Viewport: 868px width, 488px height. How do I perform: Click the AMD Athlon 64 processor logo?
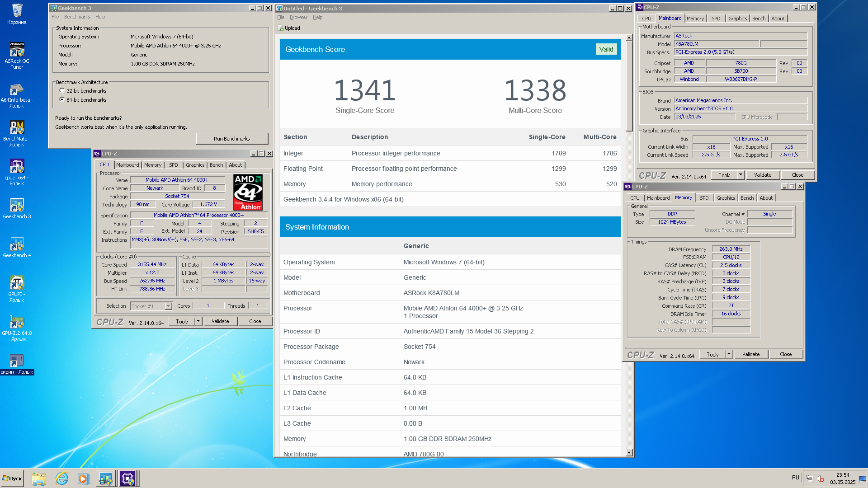(x=248, y=192)
